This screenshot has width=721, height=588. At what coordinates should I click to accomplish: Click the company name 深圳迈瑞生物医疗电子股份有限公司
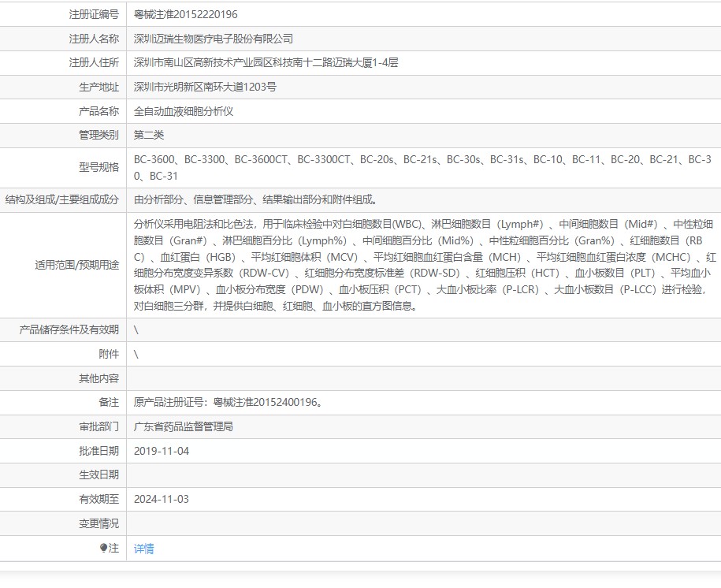pos(214,39)
